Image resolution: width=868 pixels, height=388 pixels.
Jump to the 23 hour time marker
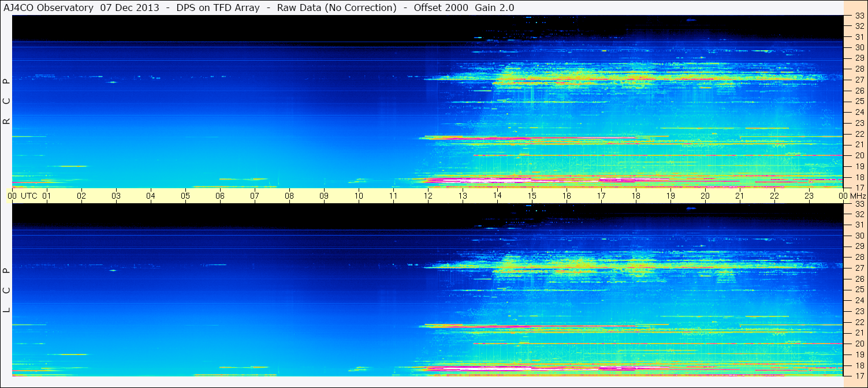809,196
